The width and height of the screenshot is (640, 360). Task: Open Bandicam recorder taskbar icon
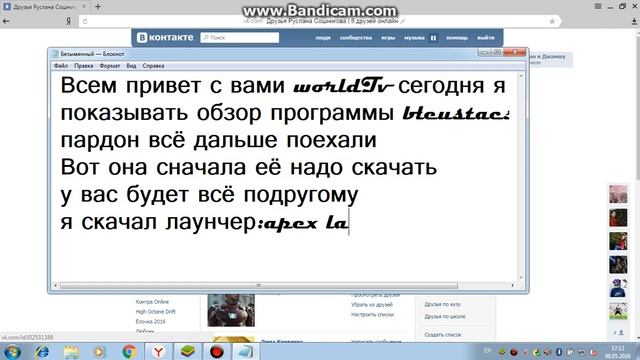click(x=217, y=351)
